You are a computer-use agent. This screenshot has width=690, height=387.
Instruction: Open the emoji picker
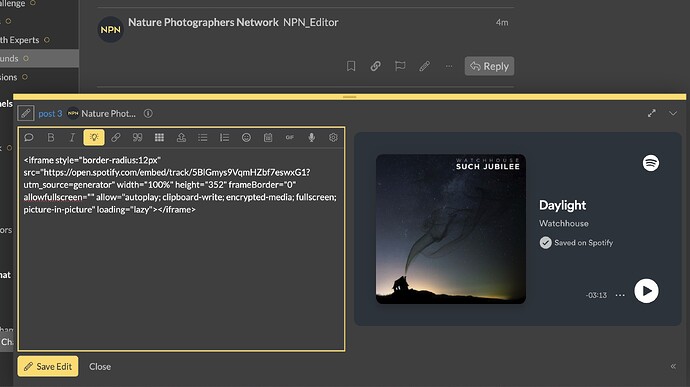(246, 137)
